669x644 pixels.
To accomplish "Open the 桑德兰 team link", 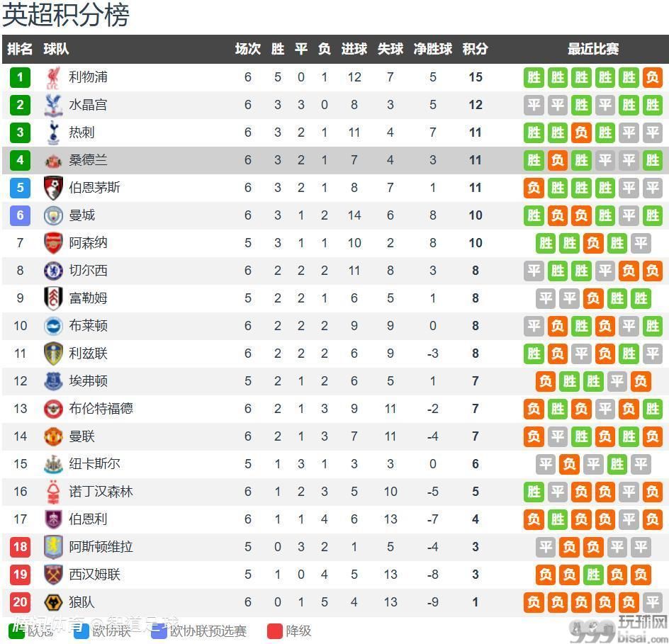I will [88, 160].
